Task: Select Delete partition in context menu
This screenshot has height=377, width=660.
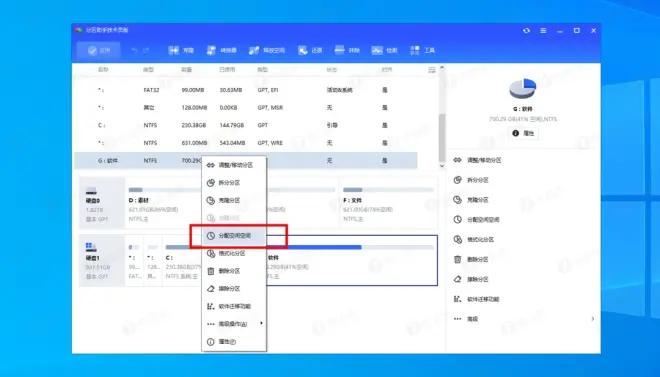Action: click(x=234, y=271)
